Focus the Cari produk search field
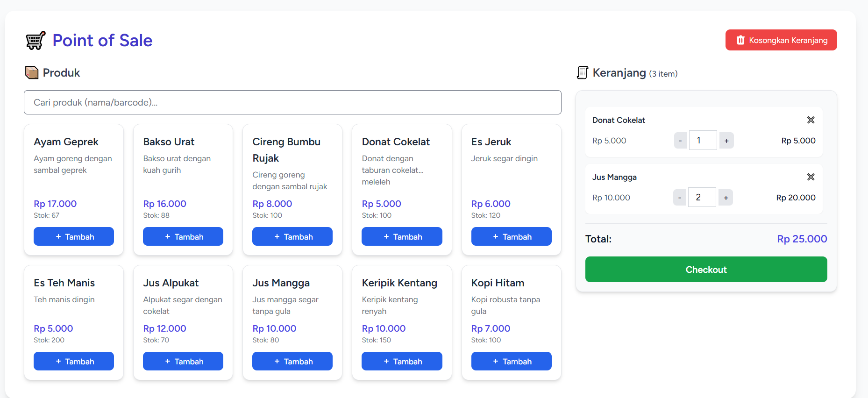Screen dimensions: 868x398 click(x=292, y=102)
